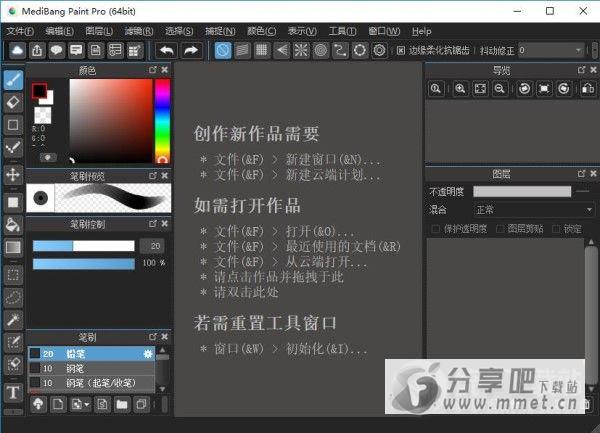The height and width of the screenshot is (433, 600).
Task: Click duplicate brush icon
Action: (141, 404)
